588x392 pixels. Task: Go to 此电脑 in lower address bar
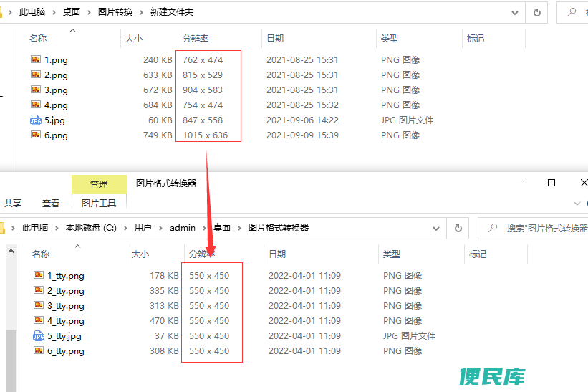[x=35, y=228]
